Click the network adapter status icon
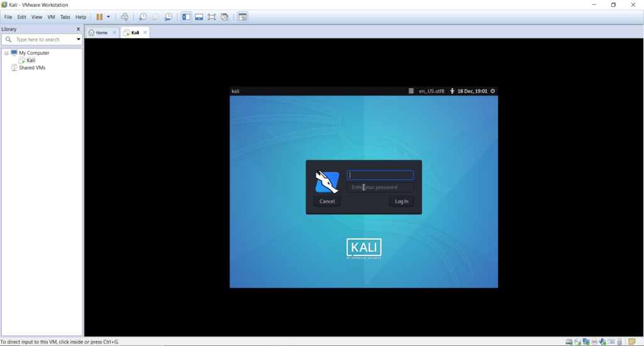The image size is (644, 346). (586, 342)
